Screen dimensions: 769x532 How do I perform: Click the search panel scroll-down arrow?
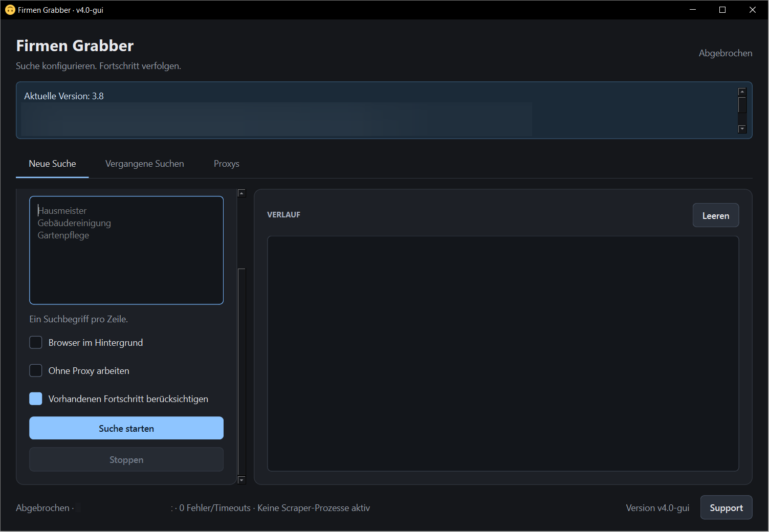(242, 480)
